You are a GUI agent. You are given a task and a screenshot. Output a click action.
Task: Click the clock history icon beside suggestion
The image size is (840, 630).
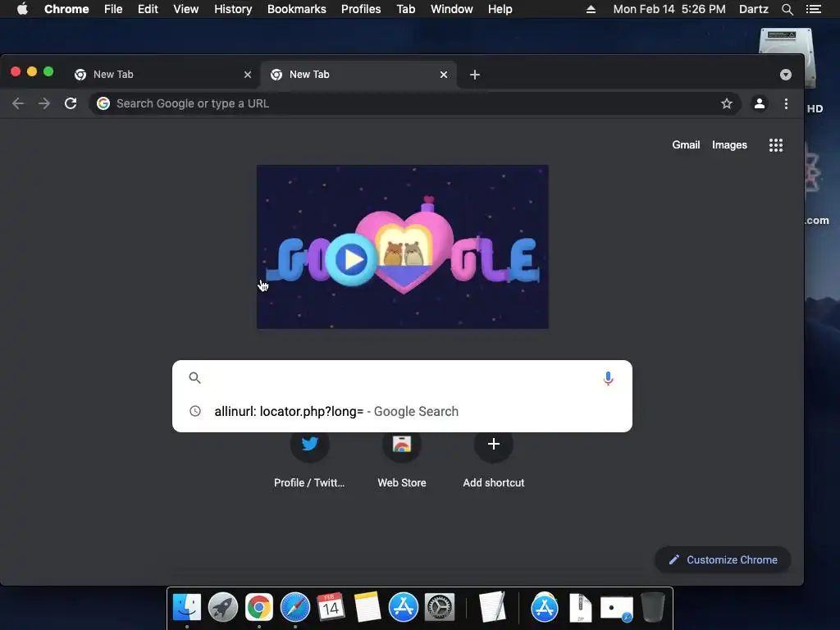pos(195,411)
